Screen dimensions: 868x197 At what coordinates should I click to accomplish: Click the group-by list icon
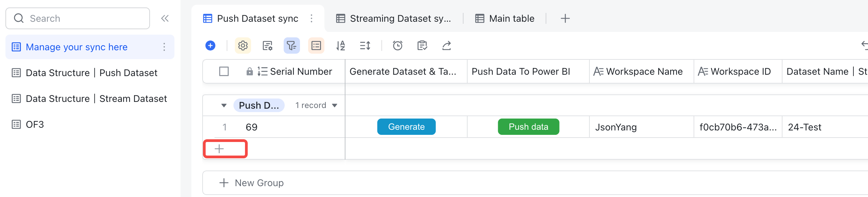(316, 46)
